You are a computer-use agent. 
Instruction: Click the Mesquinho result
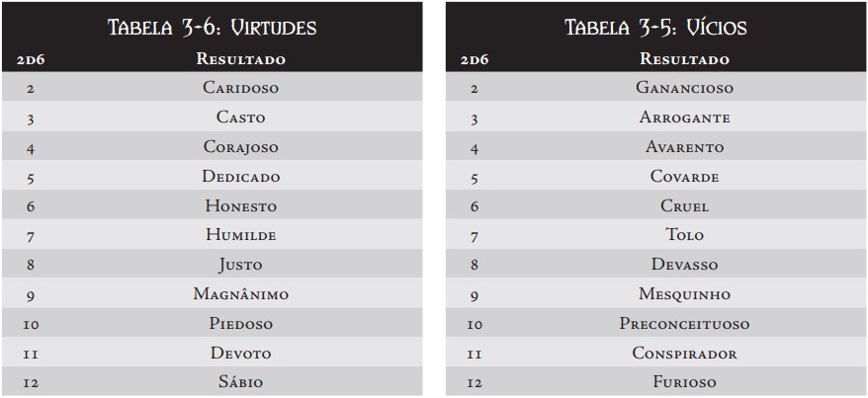(x=685, y=293)
